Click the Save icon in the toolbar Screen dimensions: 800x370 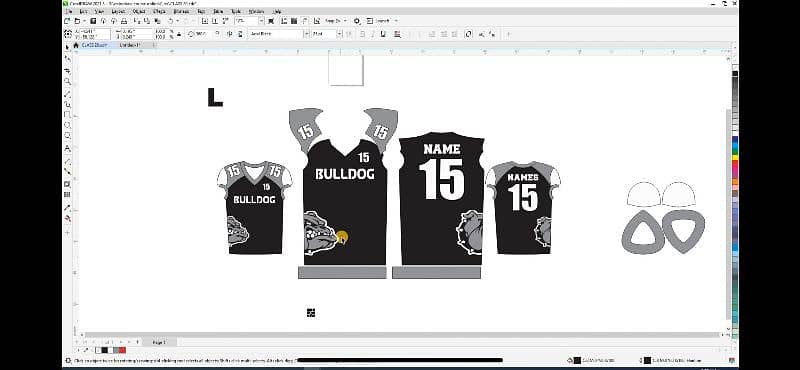(x=93, y=21)
